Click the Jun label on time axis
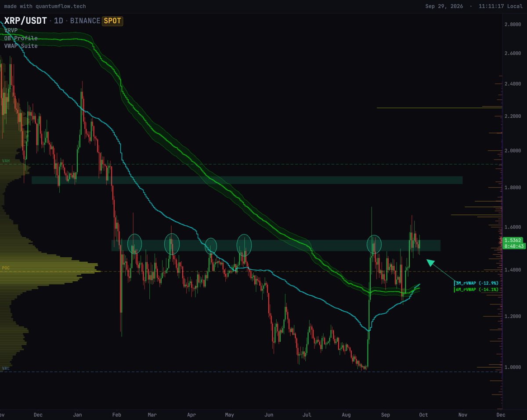Screen dimensions: 527x420 click(x=269, y=415)
